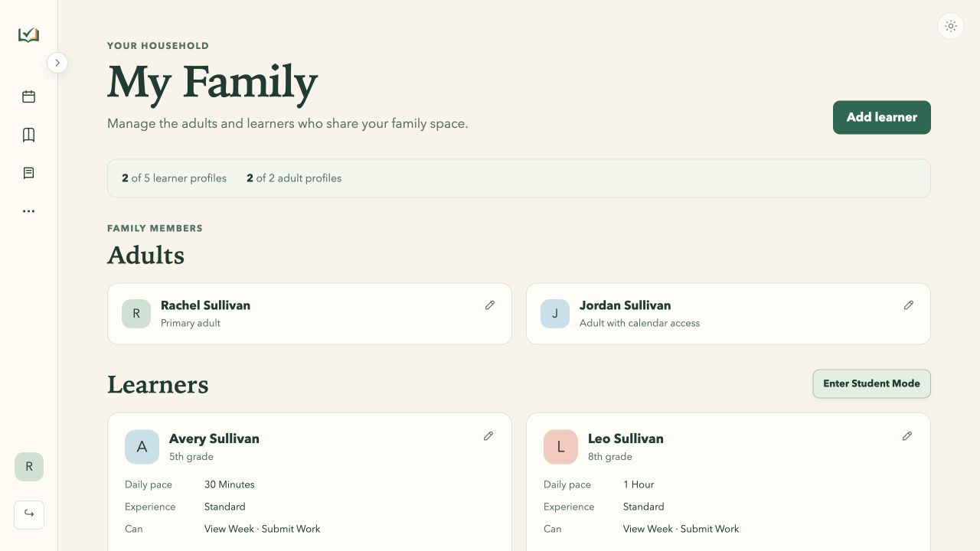Click the Jordan Sullivan name
980x551 pixels.
click(x=625, y=305)
